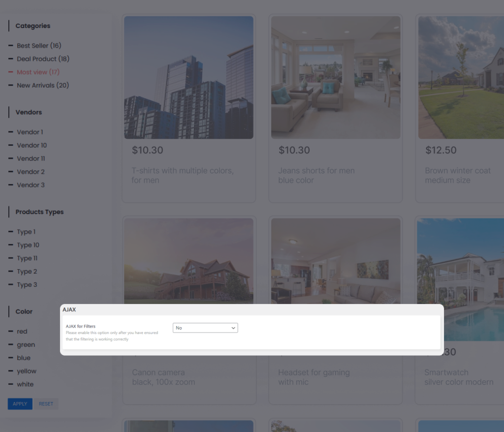
Task: Select Most view (17) category
Action: click(38, 72)
